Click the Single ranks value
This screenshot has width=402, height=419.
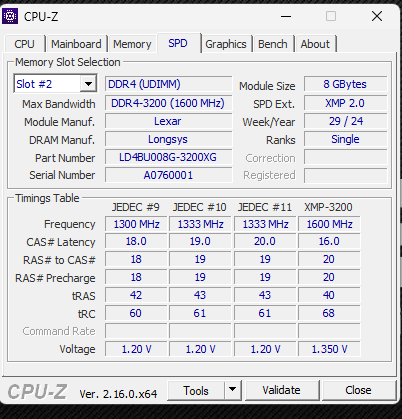(x=345, y=139)
